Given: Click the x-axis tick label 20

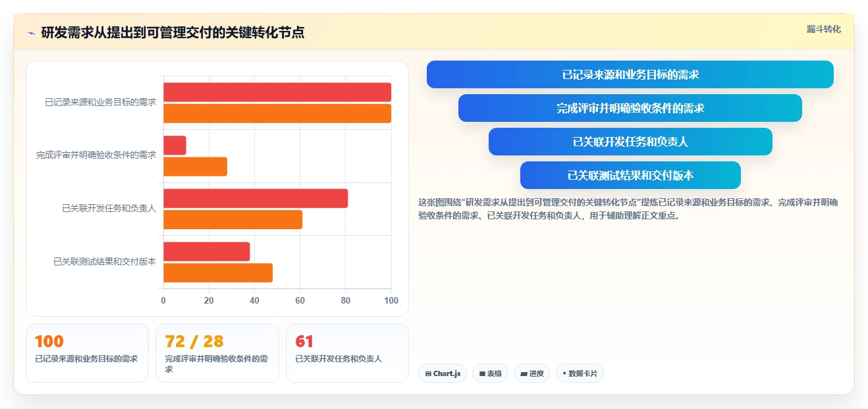Looking at the screenshot, I should (209, 300).
